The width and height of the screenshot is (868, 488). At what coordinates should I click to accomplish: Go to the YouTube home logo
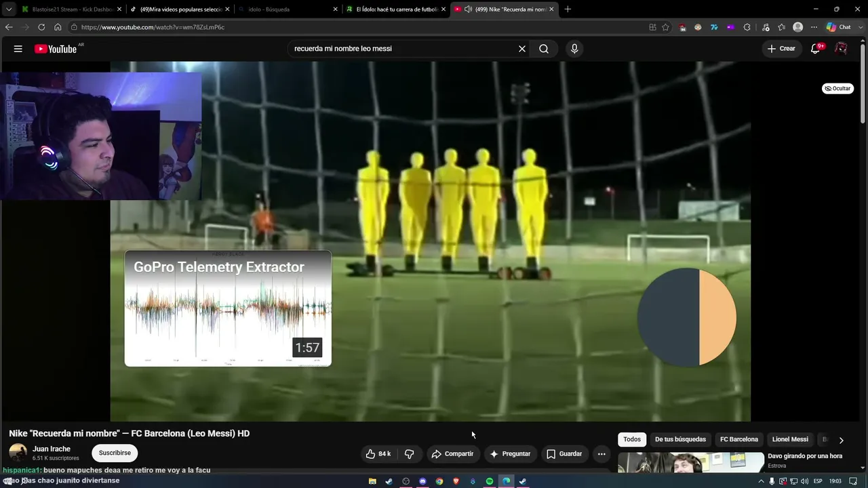(56, 49)
